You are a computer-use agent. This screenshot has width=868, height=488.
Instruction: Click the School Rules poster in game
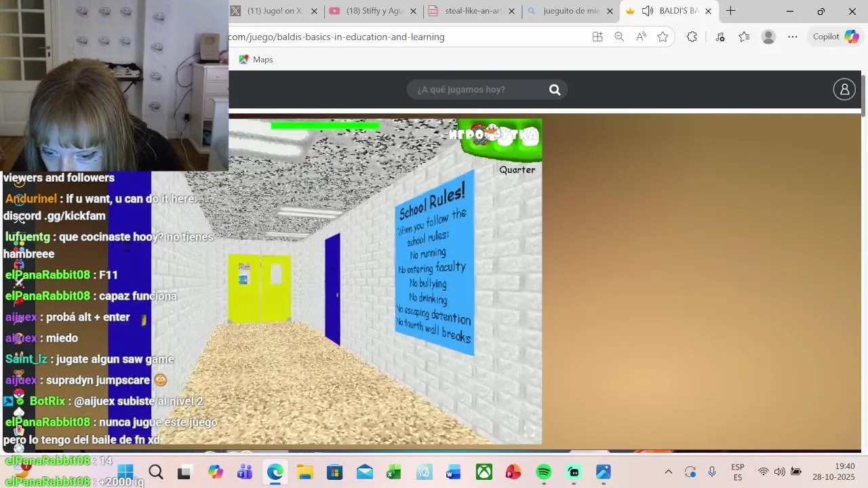click(x=434, y=264)
